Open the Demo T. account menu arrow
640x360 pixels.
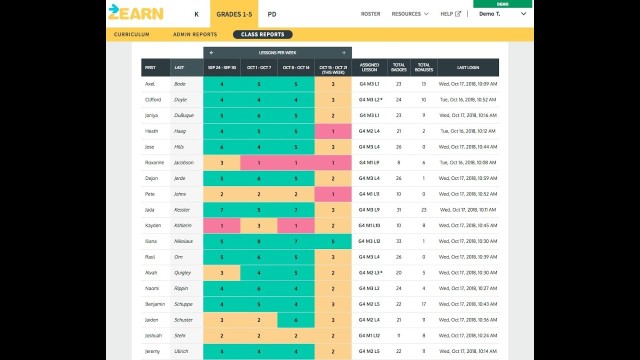coord(523,14)
